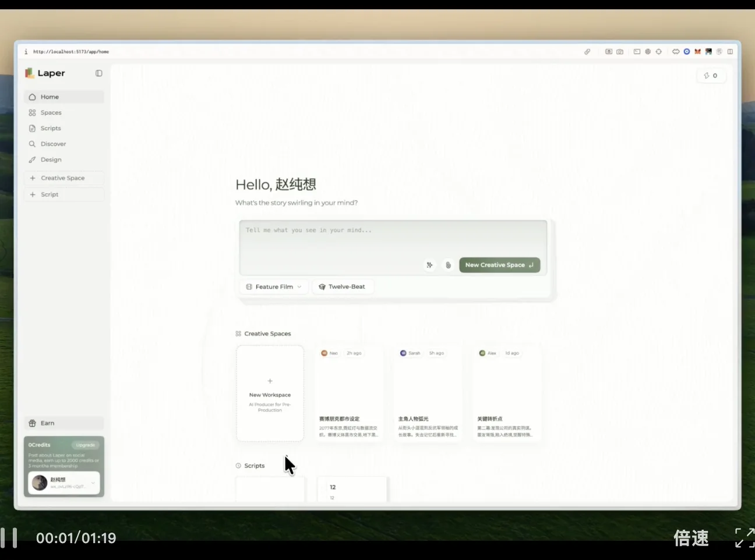Image resolution: width=755 pixels, height=560 pixels.
Task: Collapse the sidebar using the panel icon
Action: [x=99, y=73]
